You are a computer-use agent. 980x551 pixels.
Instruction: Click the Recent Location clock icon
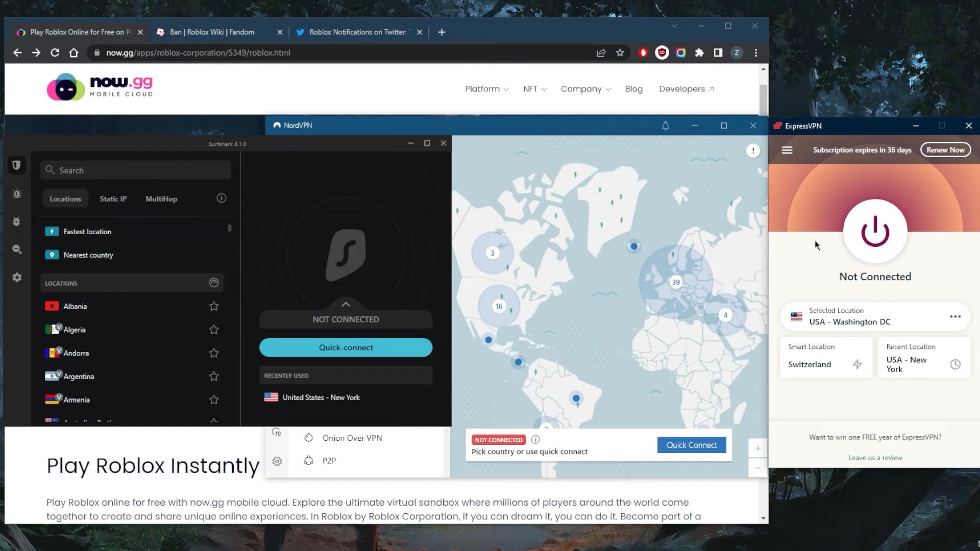coord(955,364)
